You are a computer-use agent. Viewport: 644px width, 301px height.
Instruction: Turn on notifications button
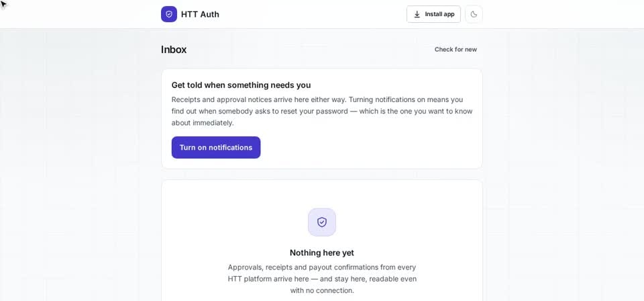216,147
